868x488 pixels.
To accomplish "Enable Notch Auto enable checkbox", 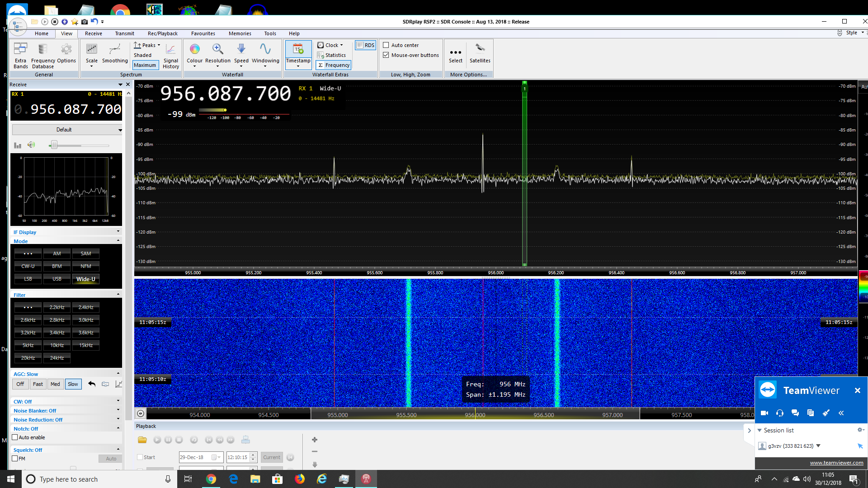I will tap(15, 437).
